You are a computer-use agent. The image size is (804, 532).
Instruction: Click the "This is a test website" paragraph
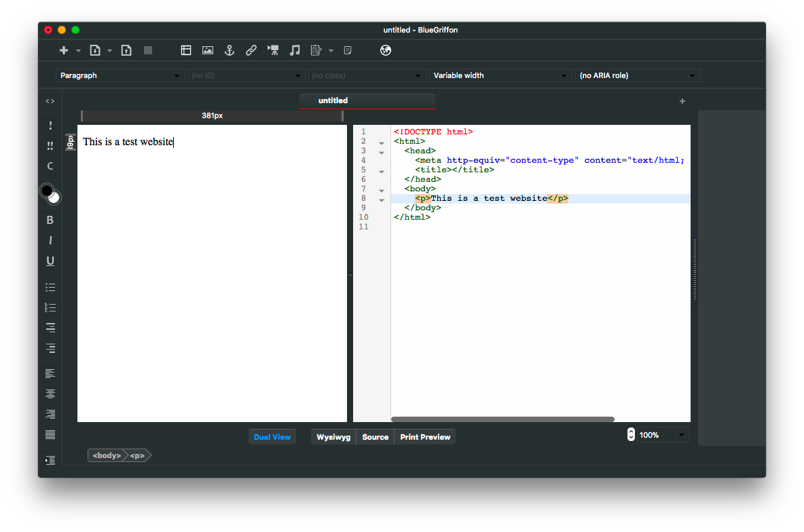tap(128, 142)
